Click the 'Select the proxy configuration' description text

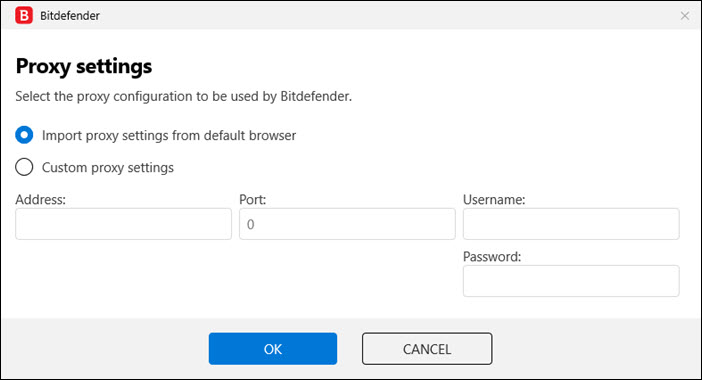184,96
